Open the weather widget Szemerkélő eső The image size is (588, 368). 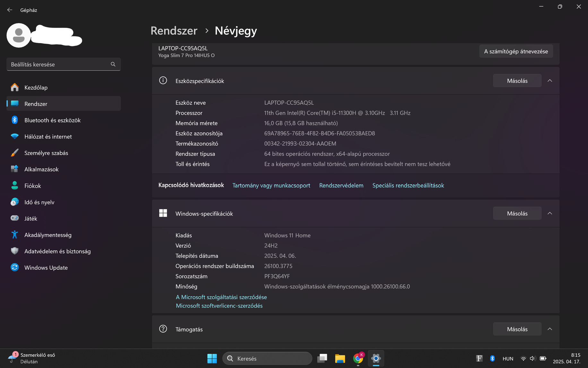point(32,358)
